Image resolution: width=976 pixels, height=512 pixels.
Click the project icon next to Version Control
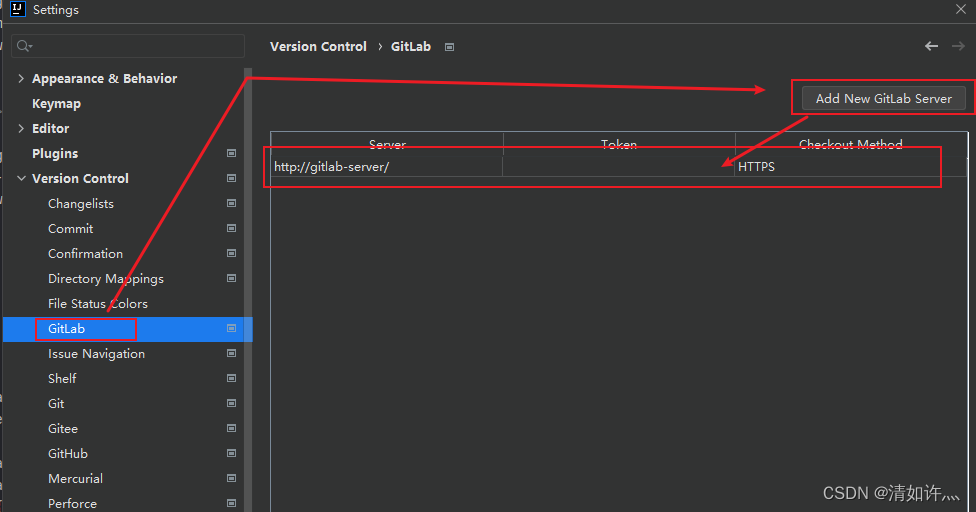click(232, 179)
